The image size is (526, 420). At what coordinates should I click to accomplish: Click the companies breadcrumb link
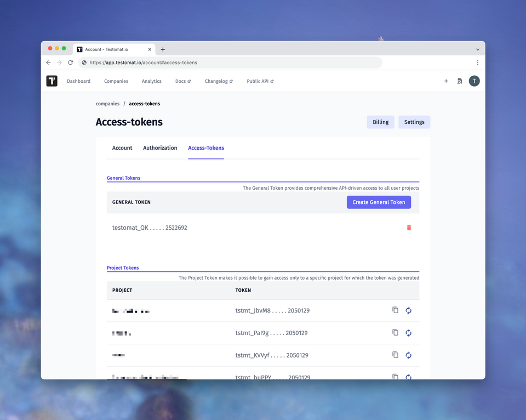[107, 104]
